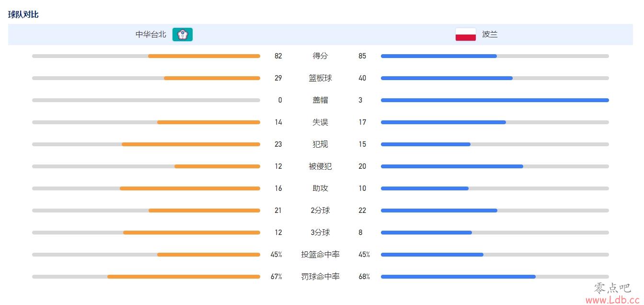Click the 2分球 stat label
Image resolution: width=644 pixels, height=305 pixels.
tap(320, 211)
